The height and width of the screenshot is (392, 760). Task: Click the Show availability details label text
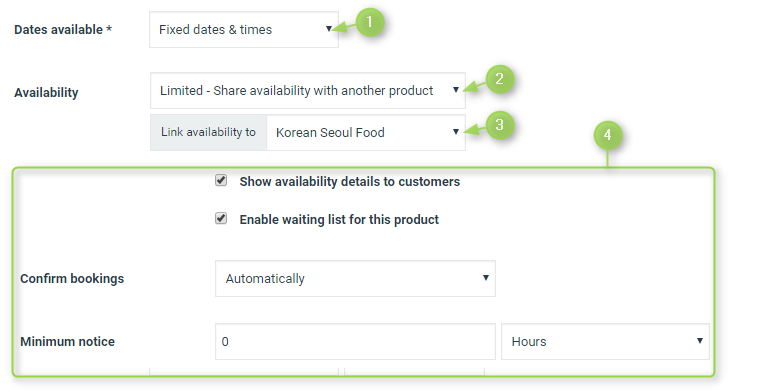pos(349,182)
